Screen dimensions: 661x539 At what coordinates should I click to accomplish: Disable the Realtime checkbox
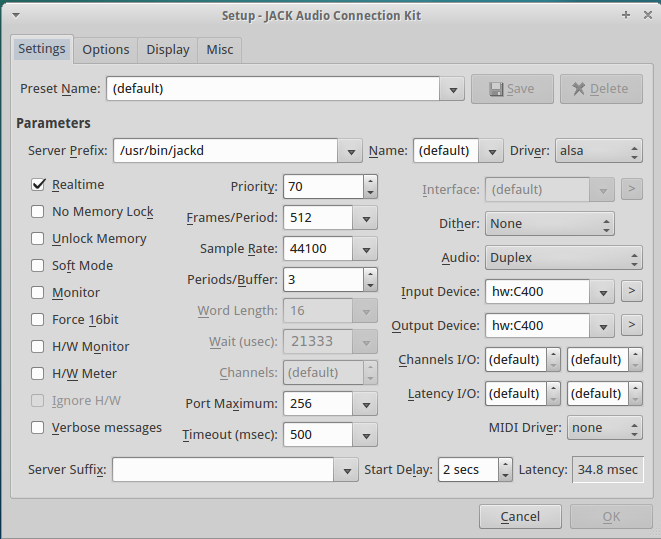(38, 185)
